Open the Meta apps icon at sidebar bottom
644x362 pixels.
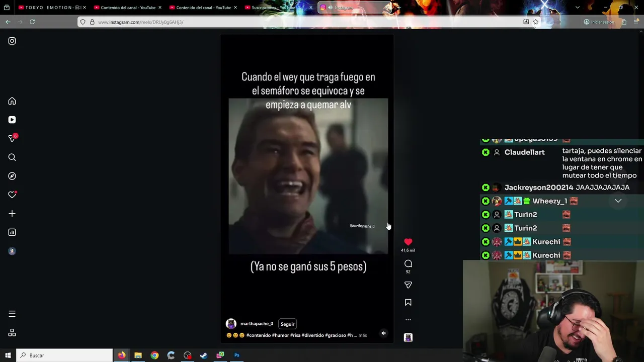[12, 333]
